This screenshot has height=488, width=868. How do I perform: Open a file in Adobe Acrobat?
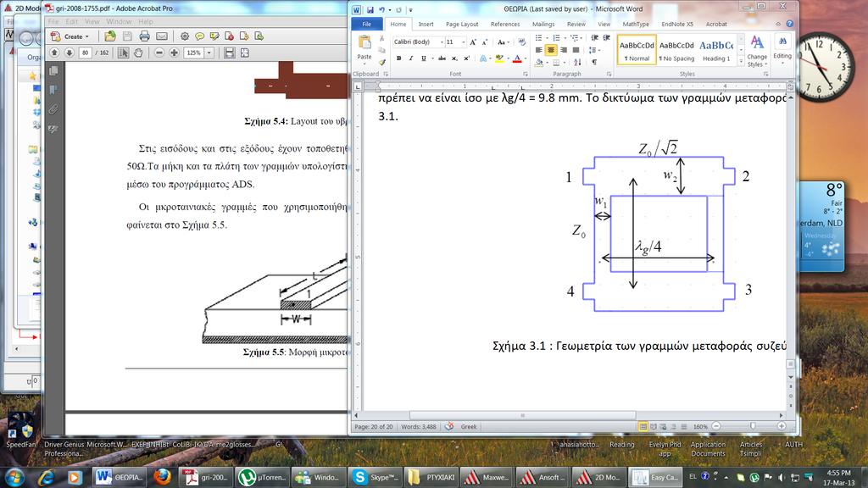point(110,36)
